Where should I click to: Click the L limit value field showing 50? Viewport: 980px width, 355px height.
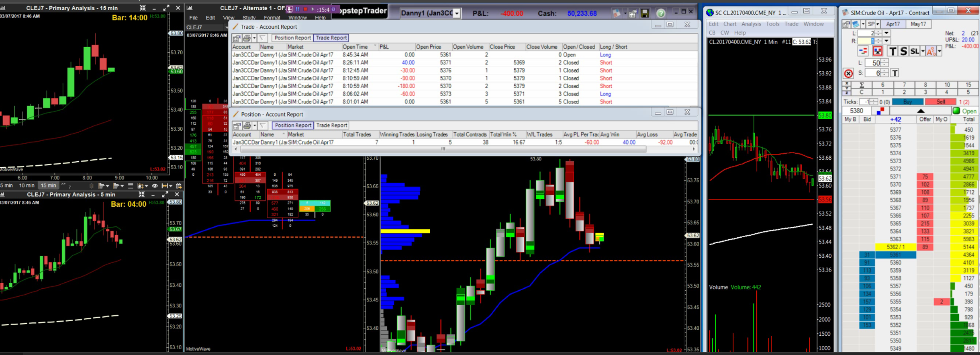tap(873, 63)
